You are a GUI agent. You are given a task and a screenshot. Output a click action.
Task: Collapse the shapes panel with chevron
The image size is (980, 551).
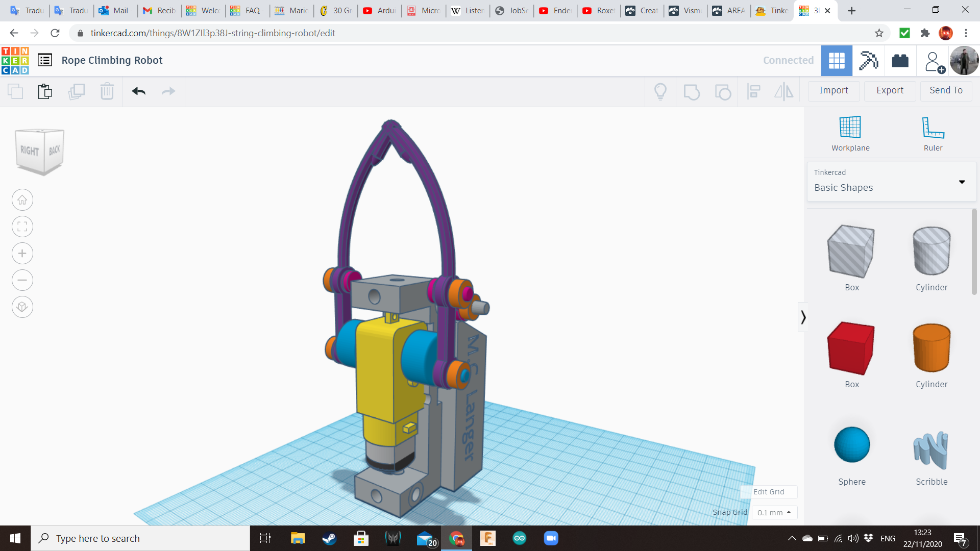pyautogui.click(x=803, y=317)
